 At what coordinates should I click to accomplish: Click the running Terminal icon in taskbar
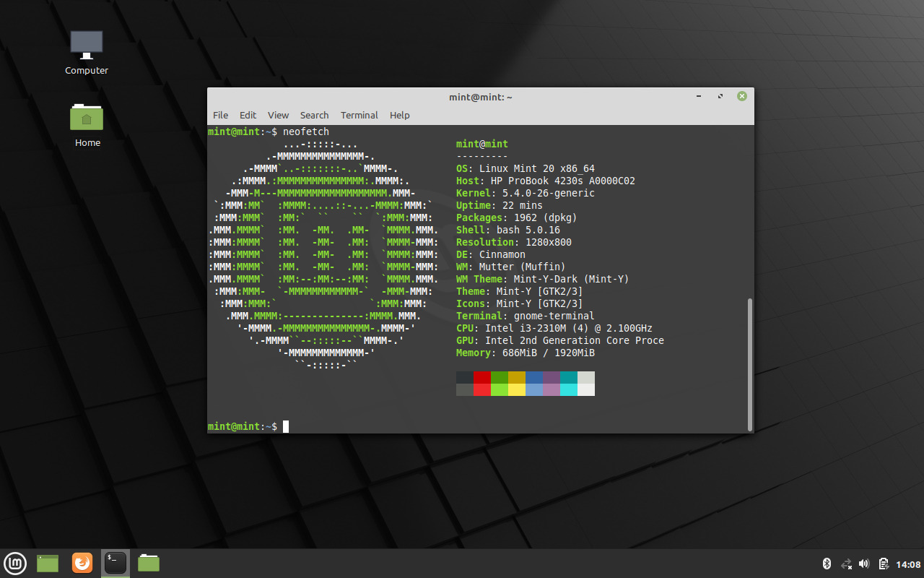(115, 563)
